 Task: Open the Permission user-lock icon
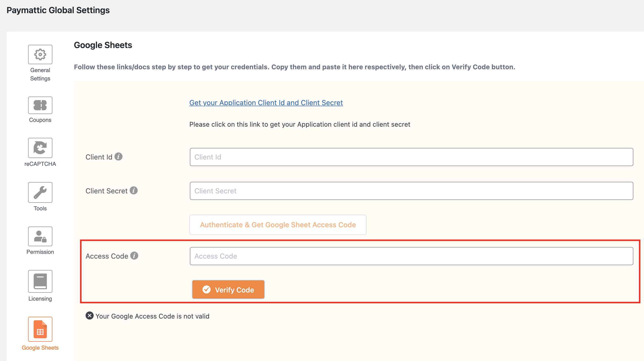[40, 236]
